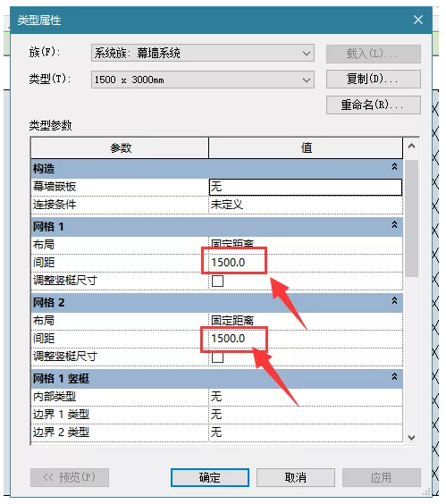Image resolution: width=446 pixels, height=504 pixels.
Task: Click the 幕墙嵌板 parameter label
Action: [55, 187]
